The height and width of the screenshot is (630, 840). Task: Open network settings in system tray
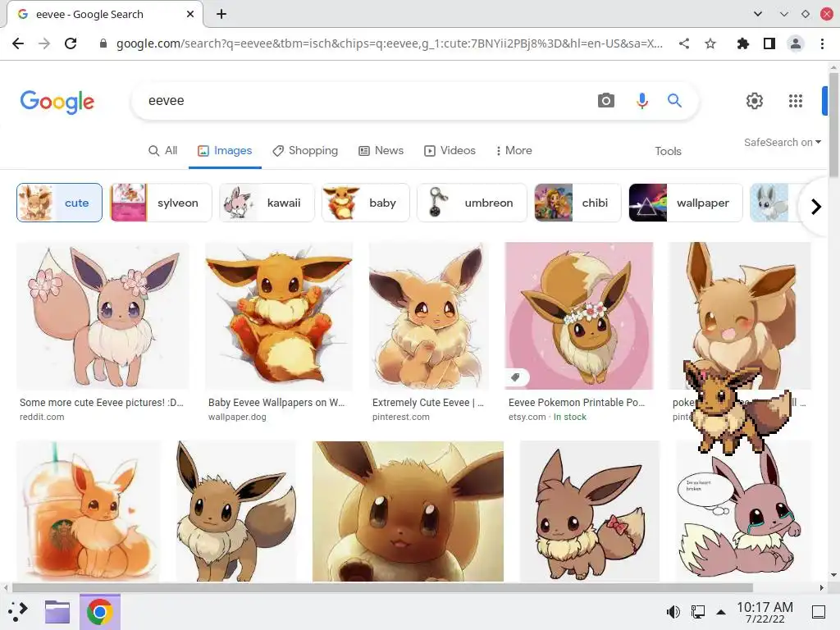tap(697, 611)
